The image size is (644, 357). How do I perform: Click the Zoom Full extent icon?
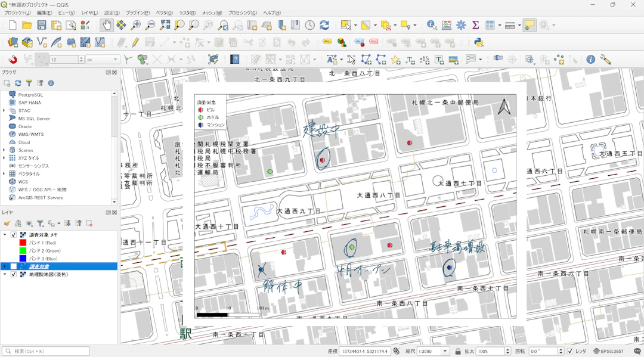click(x=165, y=25)
